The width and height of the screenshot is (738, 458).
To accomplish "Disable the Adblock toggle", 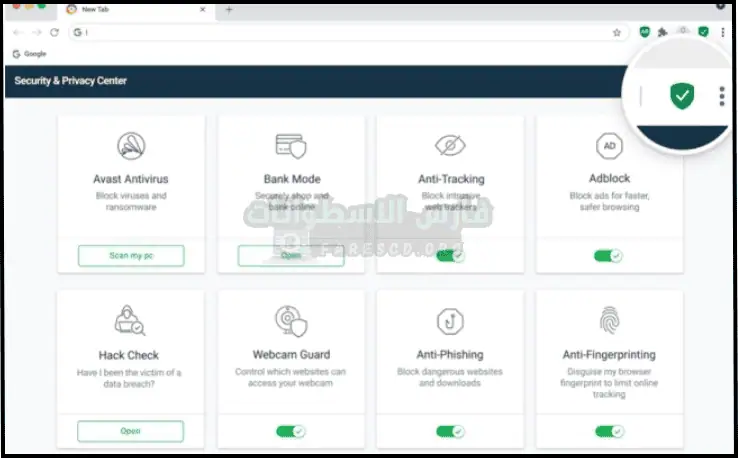I will pyautogui.click(x=608, y=256).
